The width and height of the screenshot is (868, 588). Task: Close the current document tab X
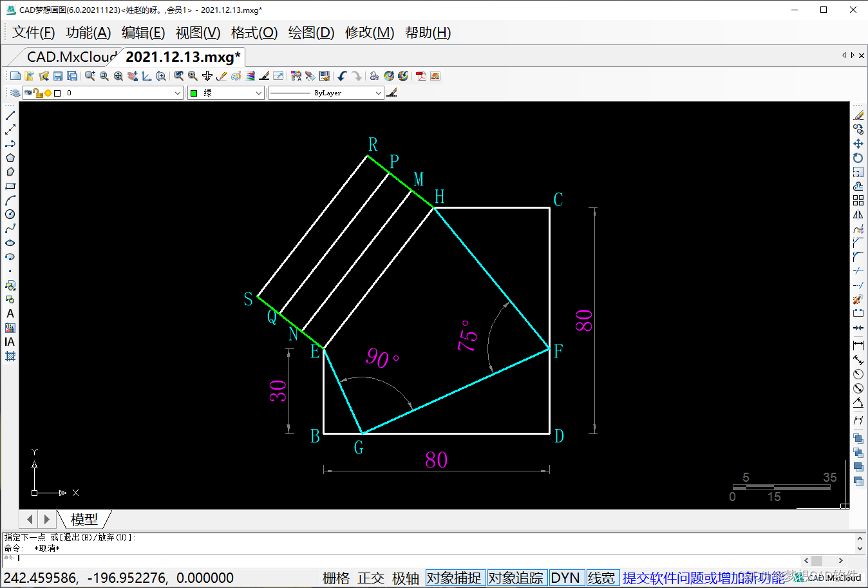862,55
